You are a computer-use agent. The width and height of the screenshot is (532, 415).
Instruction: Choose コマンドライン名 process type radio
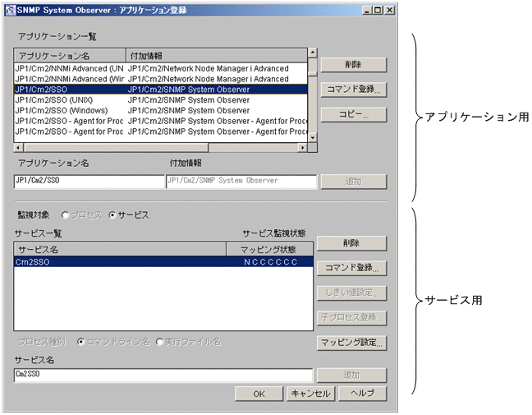click(80, 342)
